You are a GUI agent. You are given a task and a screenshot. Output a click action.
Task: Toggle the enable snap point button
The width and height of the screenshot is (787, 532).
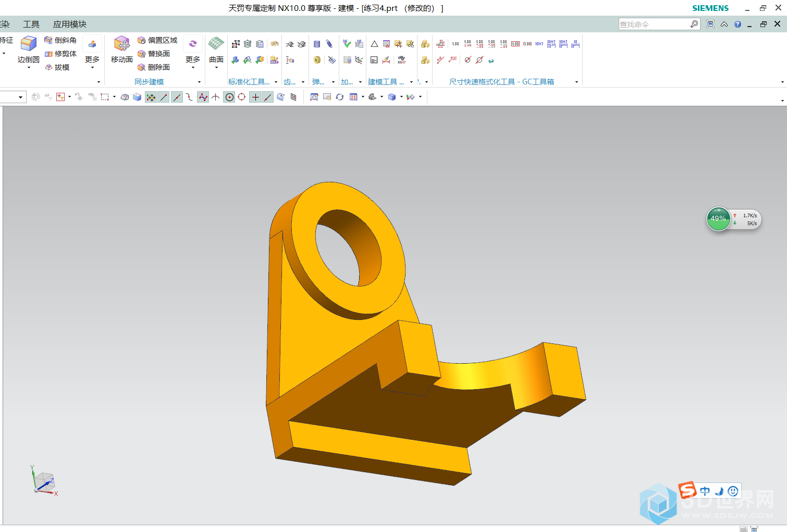coord(151,97)
